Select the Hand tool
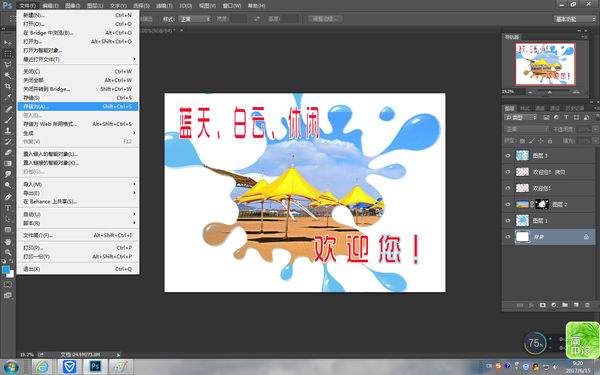Image resolution: width=600 pixels, height=375 pixels. click(x=8, y=241)
